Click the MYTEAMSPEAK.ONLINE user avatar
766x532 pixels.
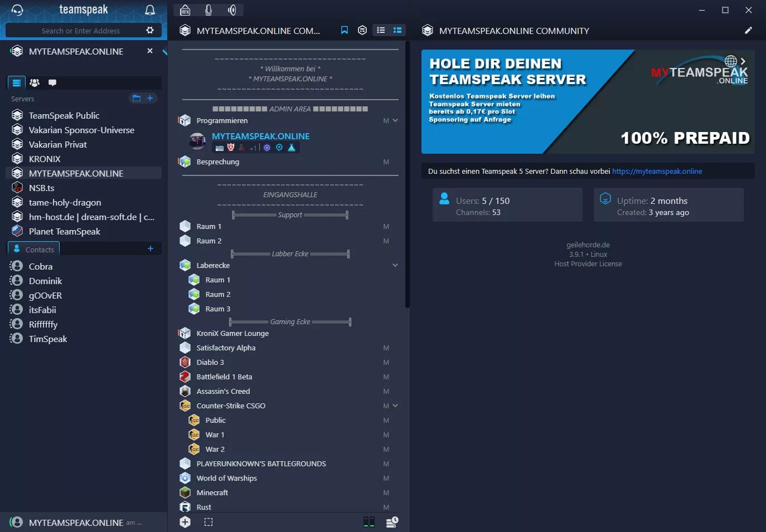click(197, 141)
